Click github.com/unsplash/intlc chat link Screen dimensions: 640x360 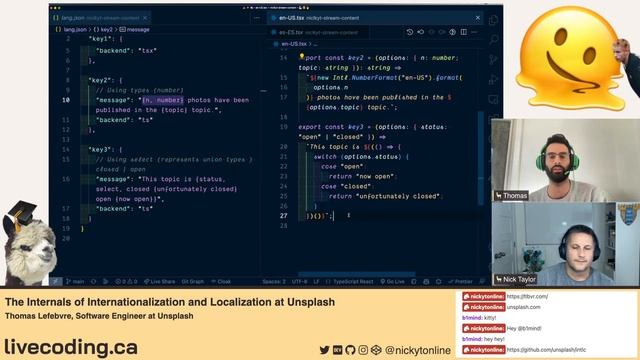pos(546,350)
